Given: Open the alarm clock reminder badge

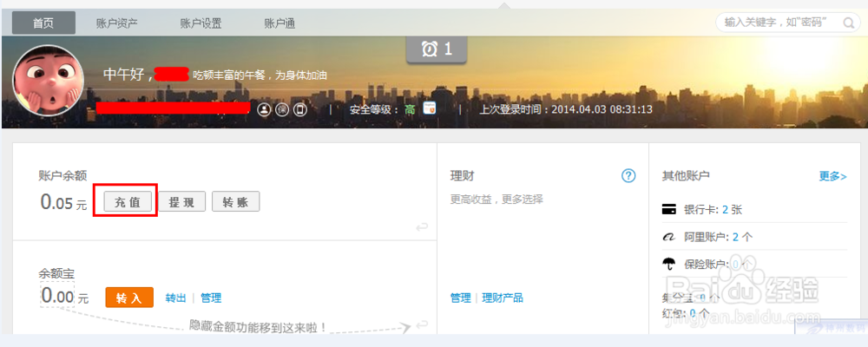Looking at the screenshot, I should (437, 49).
